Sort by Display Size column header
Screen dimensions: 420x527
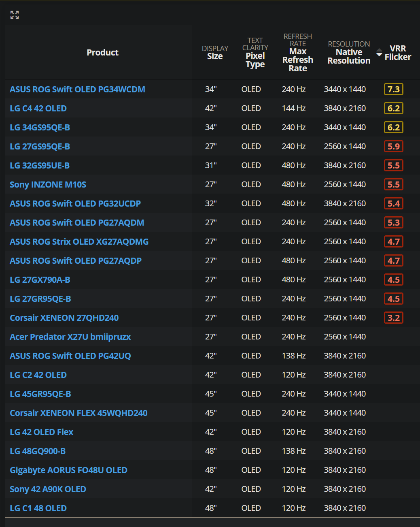click(215, 52)
